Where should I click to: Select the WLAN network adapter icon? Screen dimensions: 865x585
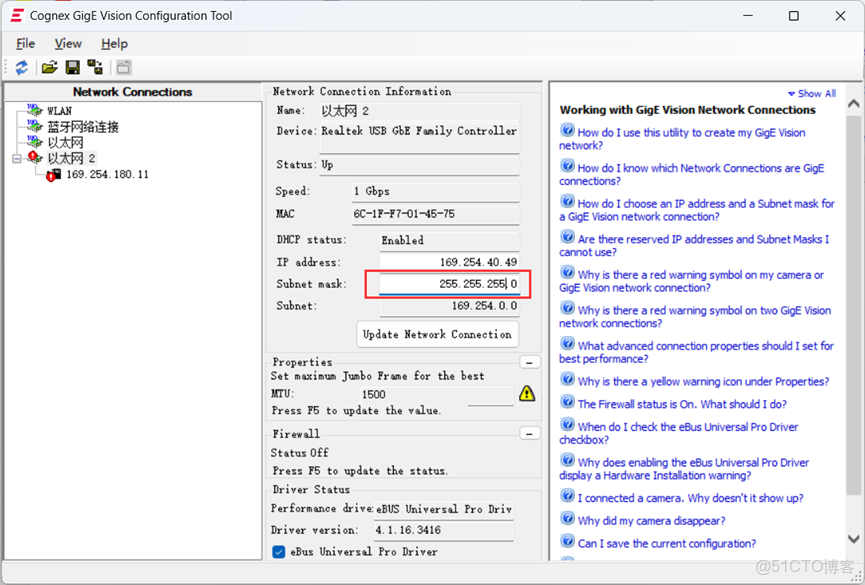tap(34, 110)
